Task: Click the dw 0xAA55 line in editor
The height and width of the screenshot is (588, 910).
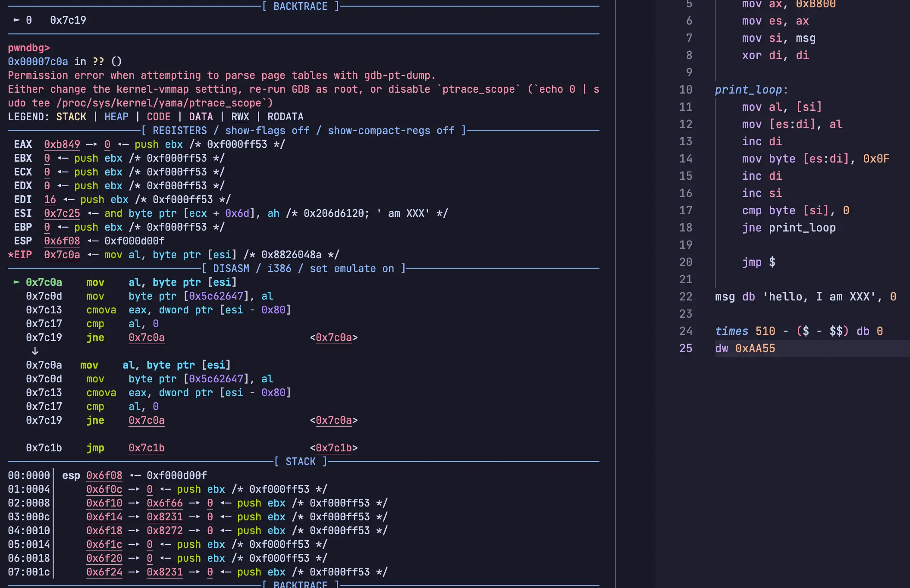Action: click(x=745, y=348)
